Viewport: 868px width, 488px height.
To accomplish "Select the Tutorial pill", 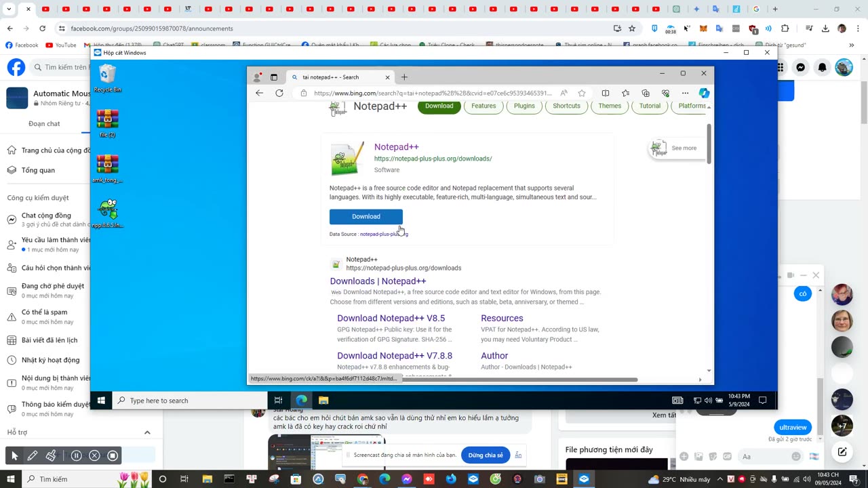I will (x=650, y=106).
